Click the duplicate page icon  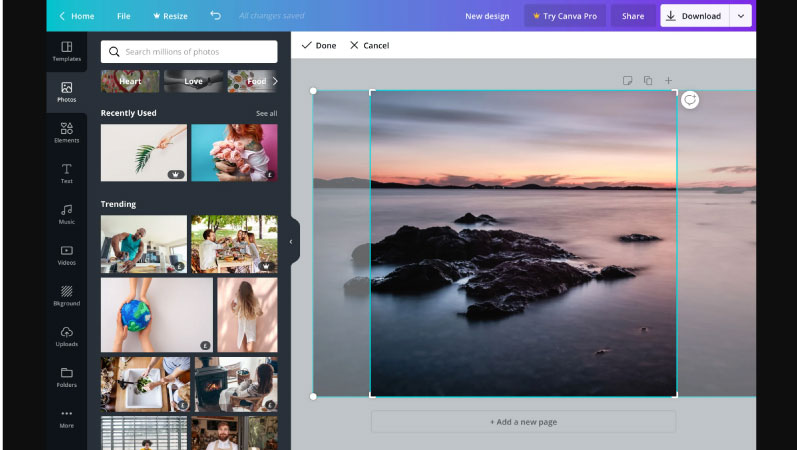647,81
